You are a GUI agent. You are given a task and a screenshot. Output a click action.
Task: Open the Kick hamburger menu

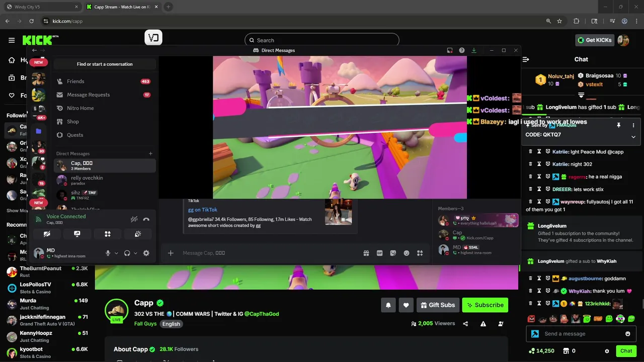tap(12, 40)
